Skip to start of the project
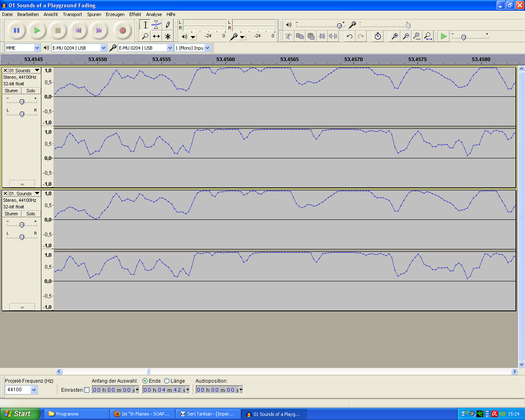Screen dimensions: 525x420 tap(78, 30)
